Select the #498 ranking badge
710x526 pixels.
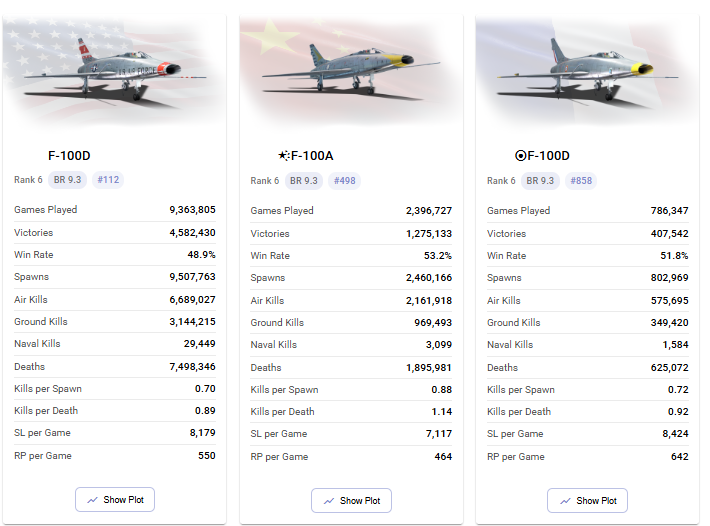(345, 181)
